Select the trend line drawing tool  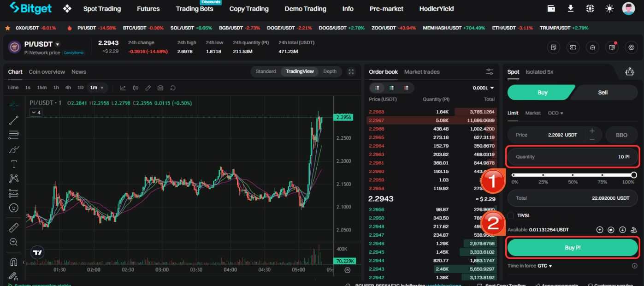point(14,120)
